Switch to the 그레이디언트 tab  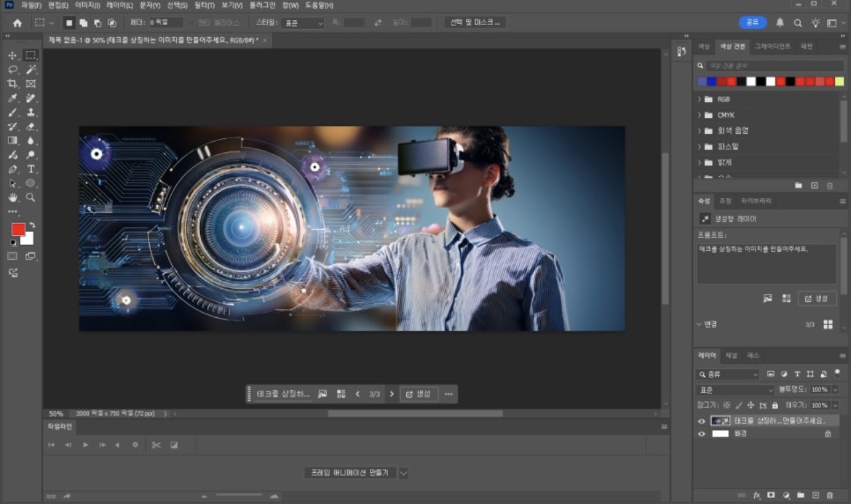point(772,46)
